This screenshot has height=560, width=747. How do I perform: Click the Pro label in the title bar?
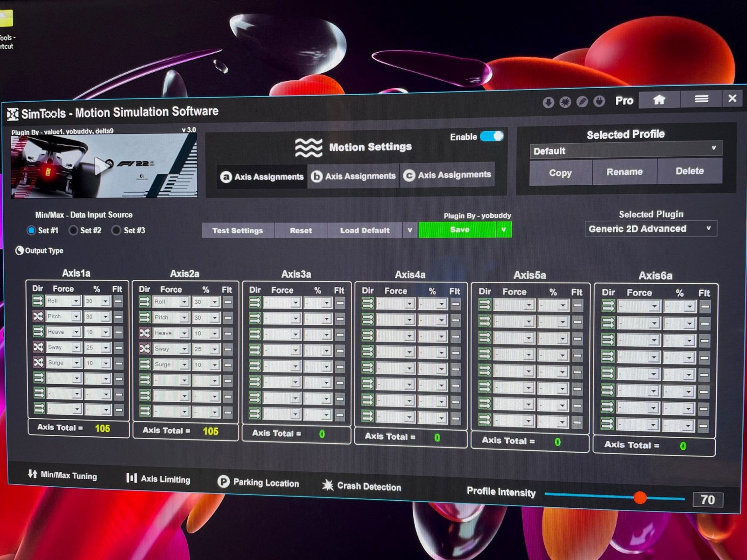[624, 100]
